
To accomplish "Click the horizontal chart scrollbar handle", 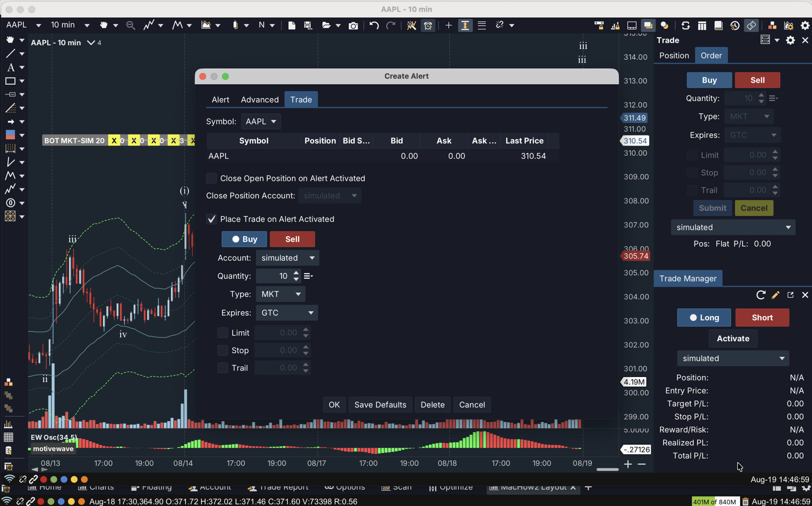I will [607, 470].
